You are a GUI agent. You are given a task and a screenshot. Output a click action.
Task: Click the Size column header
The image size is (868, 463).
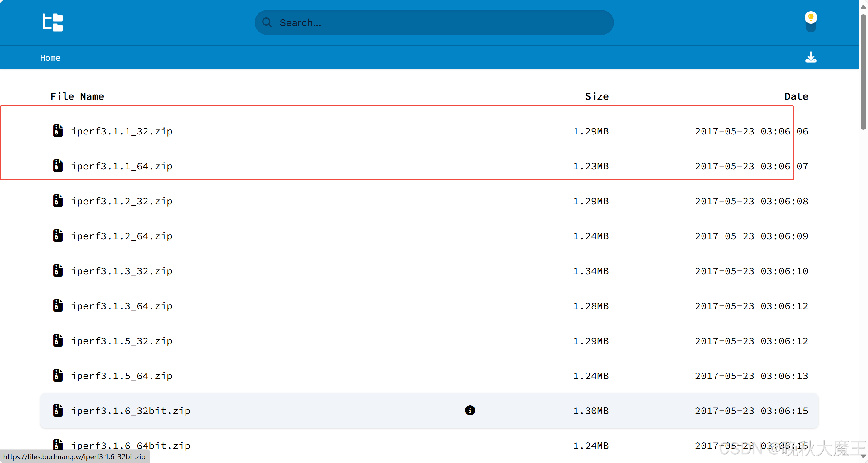click(596, 96)
